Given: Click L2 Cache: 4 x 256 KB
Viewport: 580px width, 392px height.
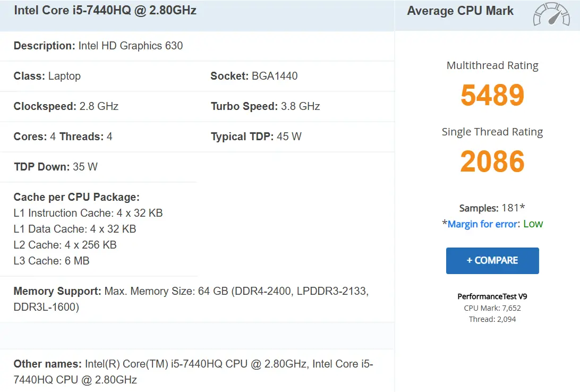Looking at the screenshot, I should 65,245.
